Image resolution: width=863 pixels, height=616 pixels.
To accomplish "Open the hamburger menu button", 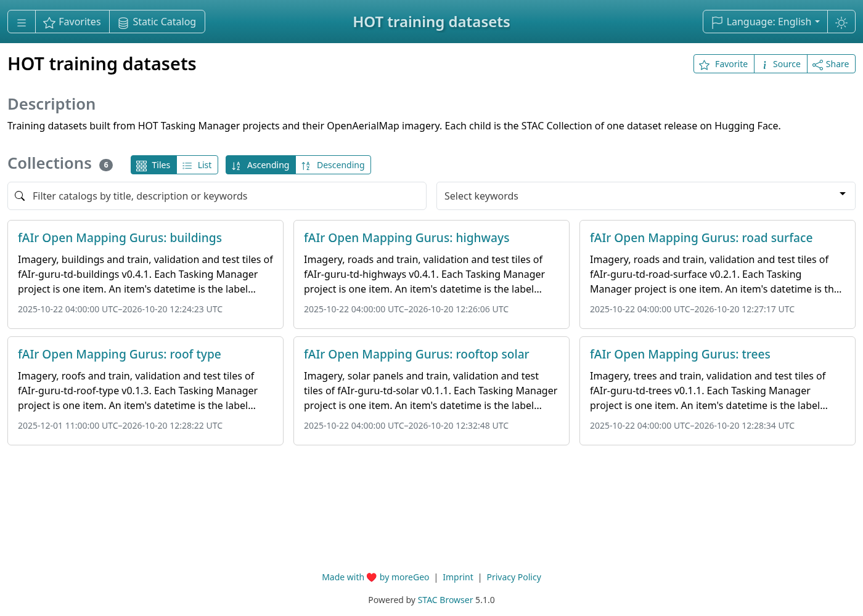I will 22,22.
